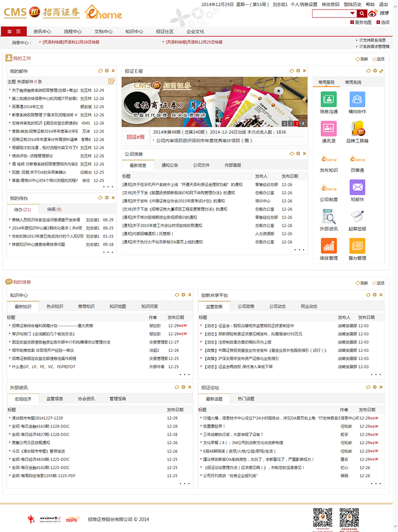Open the 起草签报 pen icon

coord(357,217)
